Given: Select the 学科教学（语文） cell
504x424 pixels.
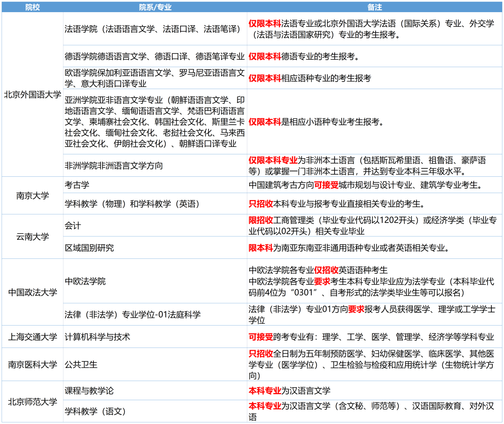Looking at the screenshot, I should click(x=155, y=411).
